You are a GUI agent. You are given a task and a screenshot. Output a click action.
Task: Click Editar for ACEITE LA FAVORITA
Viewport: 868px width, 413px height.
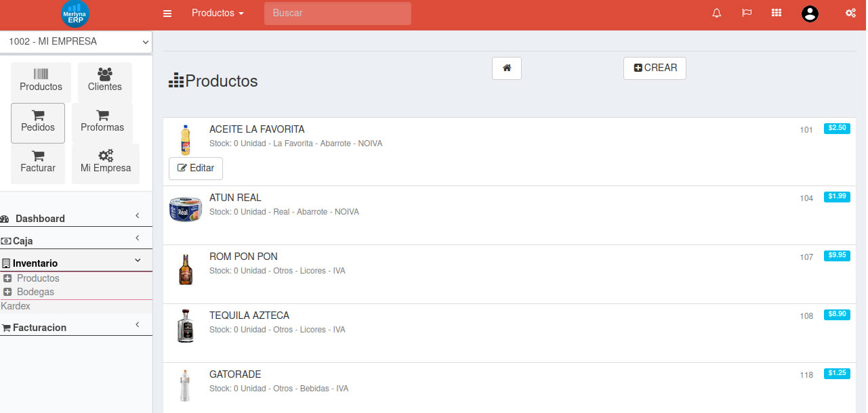195,168
